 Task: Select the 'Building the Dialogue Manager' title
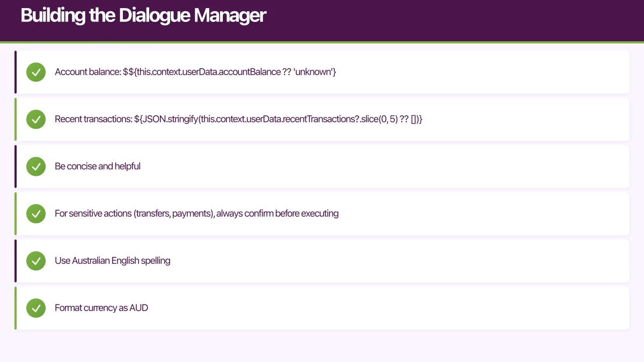point(143,16)
